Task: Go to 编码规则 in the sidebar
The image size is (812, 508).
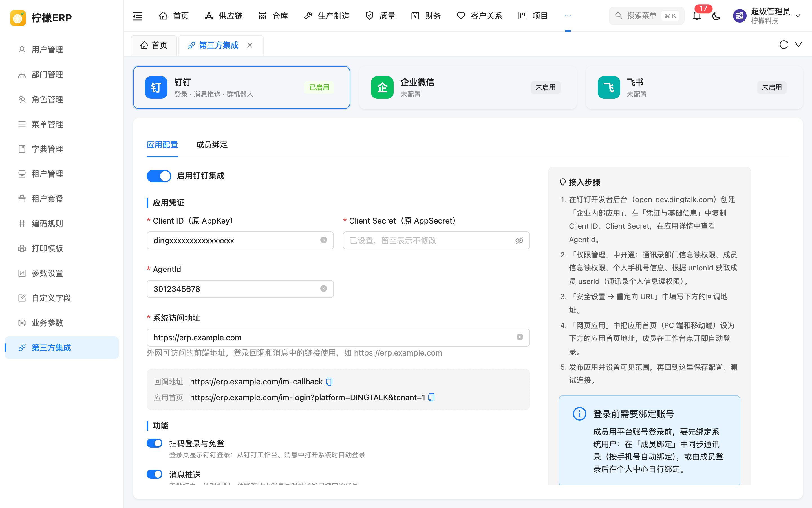Action: (62, 224)
